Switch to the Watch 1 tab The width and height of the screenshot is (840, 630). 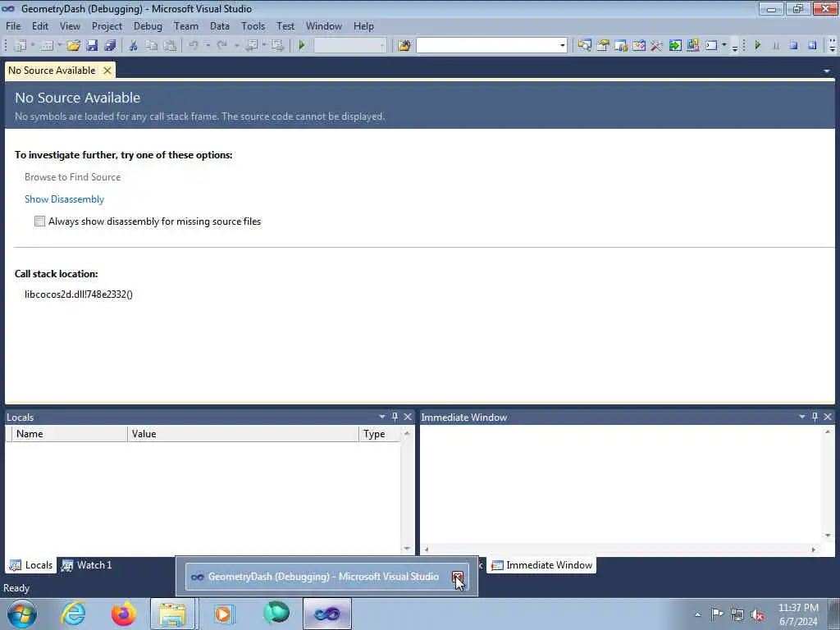pos(86,565)
